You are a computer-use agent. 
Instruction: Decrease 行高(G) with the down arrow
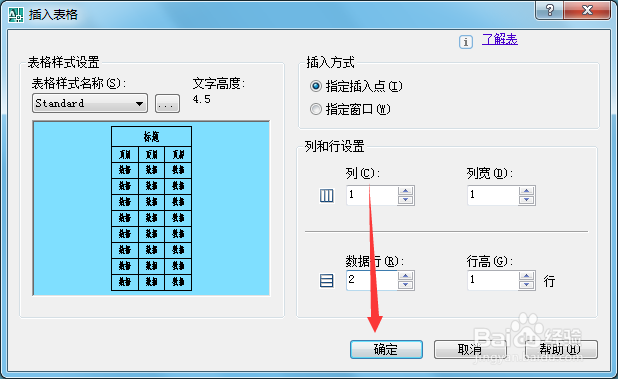coord(527,285)
